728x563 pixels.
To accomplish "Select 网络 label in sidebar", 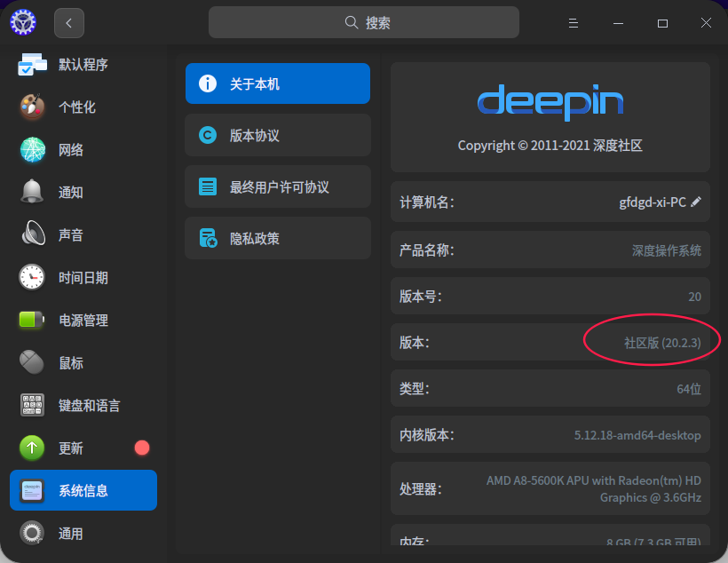I will (70, 150).
